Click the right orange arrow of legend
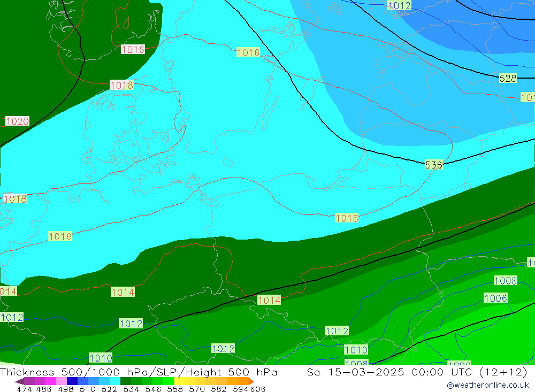535x392 pixels. click(x=251, y=381)
